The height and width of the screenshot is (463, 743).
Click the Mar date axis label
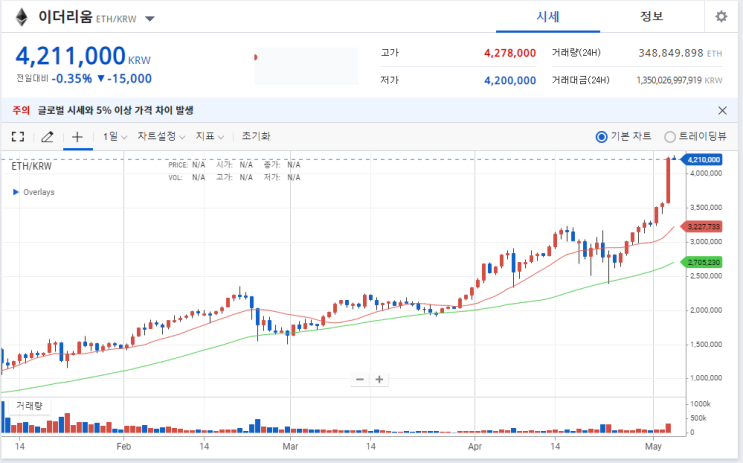coord(290,446)
